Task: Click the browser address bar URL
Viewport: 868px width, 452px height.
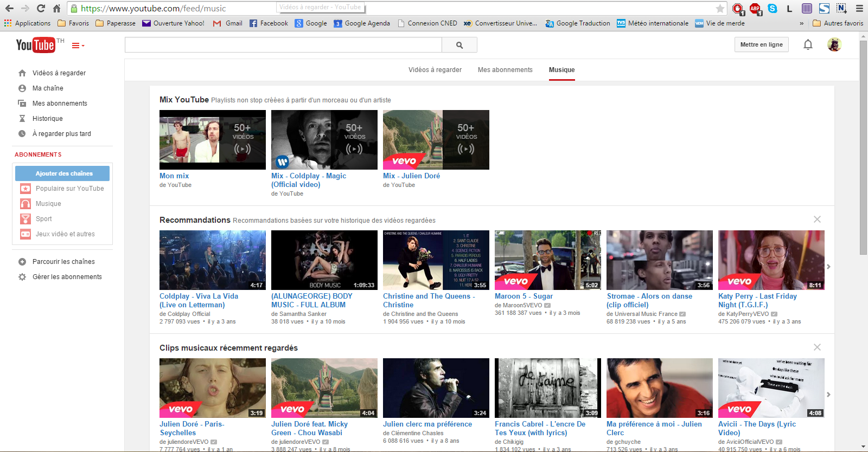Action: [x=154, y=8]
